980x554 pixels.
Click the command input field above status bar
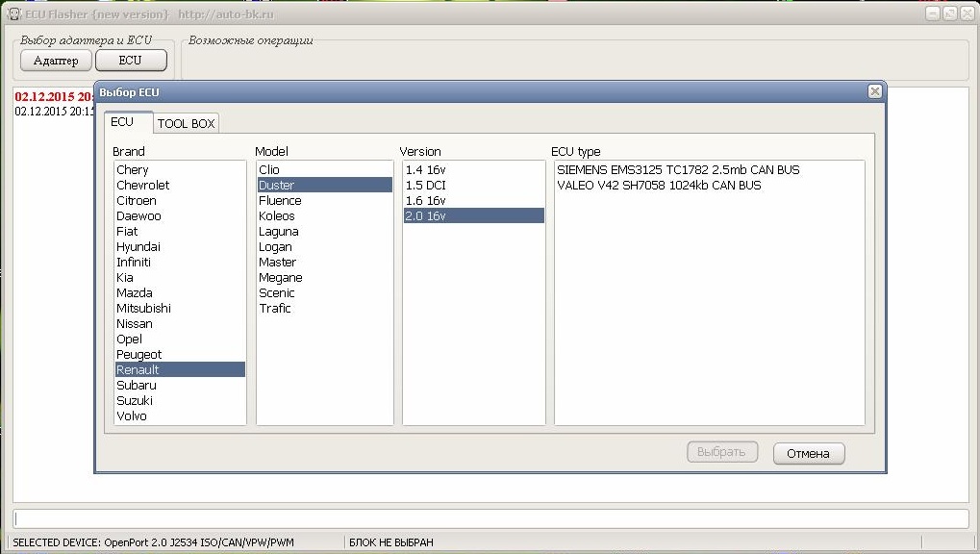click(490, 518)
